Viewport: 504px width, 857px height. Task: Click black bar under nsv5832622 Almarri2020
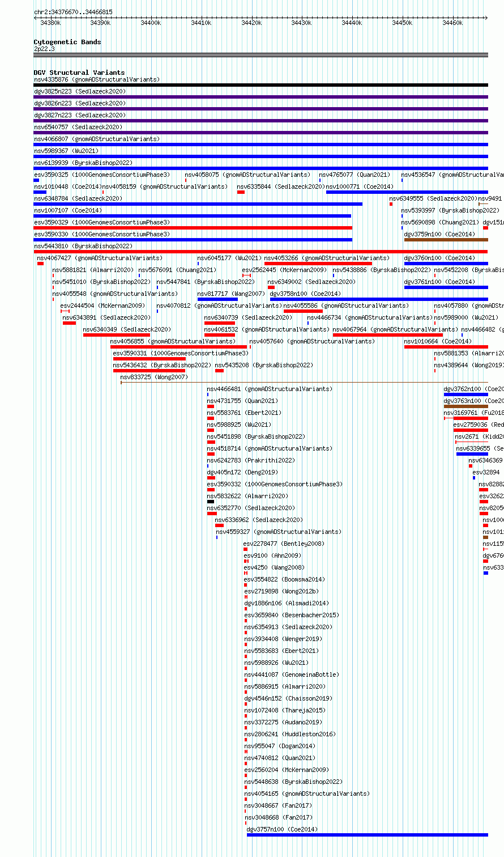point(211,502)
